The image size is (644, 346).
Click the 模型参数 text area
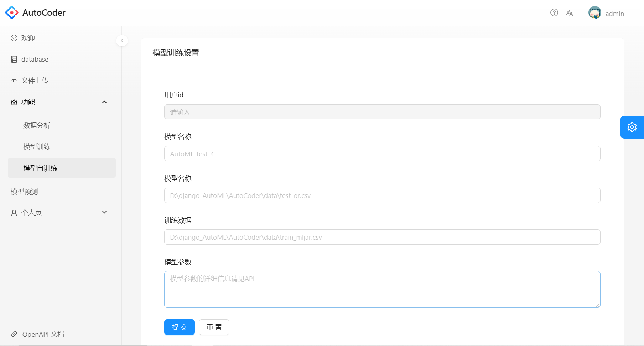click(x=382, y=289)
